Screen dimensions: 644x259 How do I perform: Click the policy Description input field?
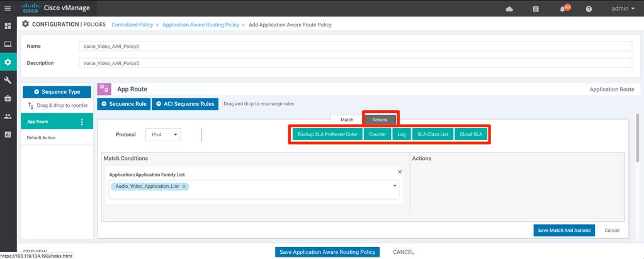click(x=355, y=63)
